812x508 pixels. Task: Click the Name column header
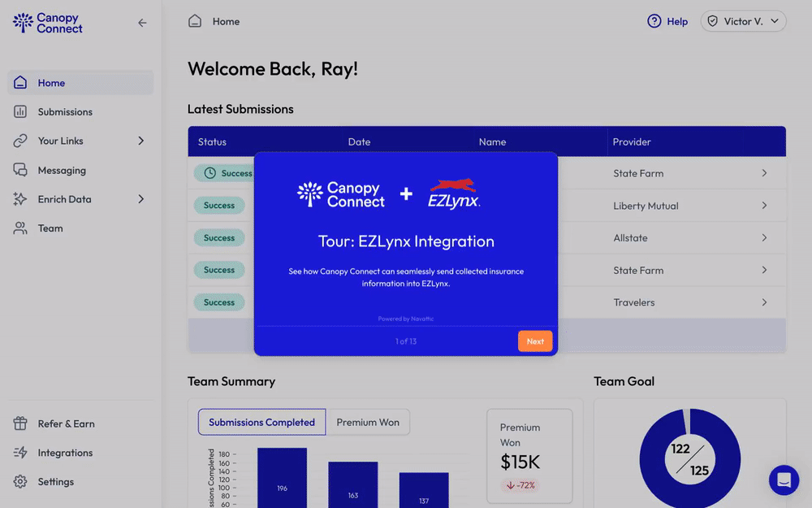point(493,141)
